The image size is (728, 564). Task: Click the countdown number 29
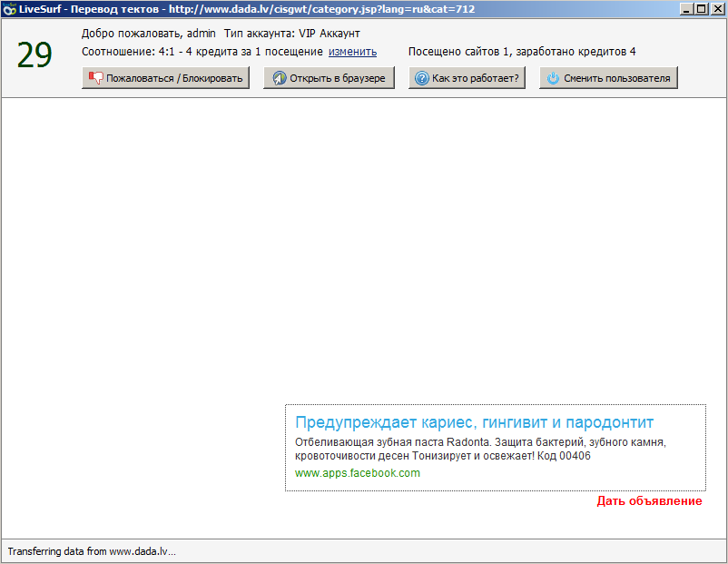coord(34,55)
